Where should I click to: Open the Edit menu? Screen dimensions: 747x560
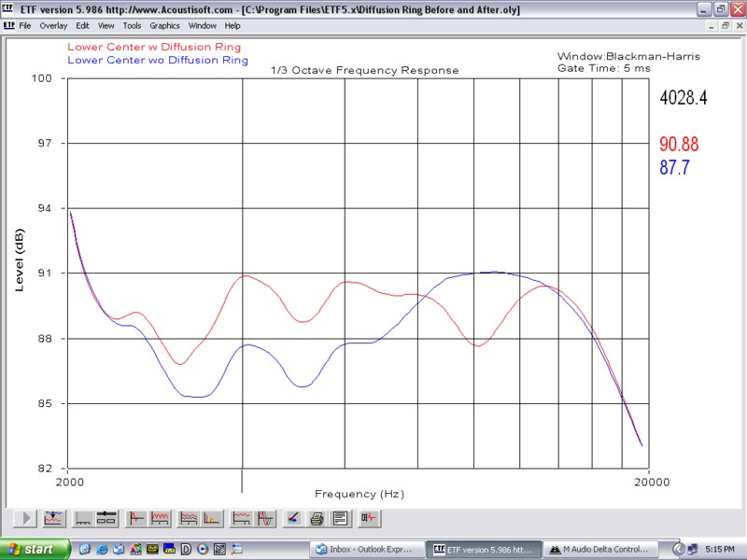(x=82, y=26)
